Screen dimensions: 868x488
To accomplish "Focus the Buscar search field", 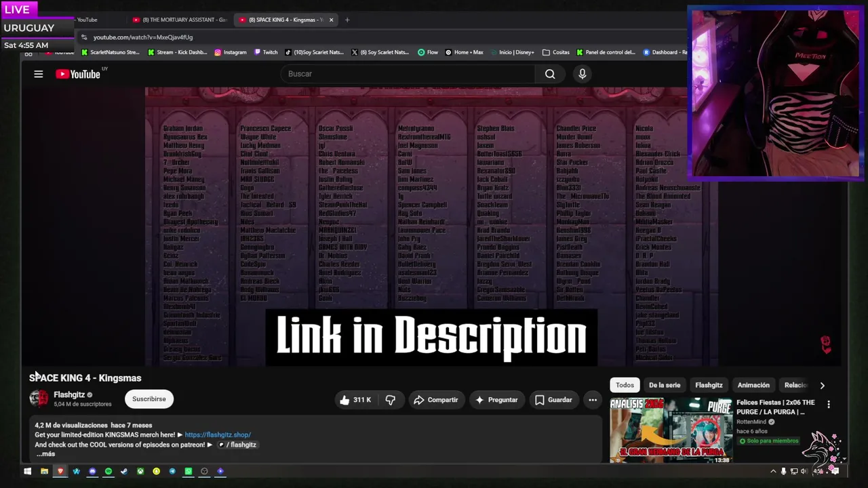I will pyautogui.click(x=408, y=74).
